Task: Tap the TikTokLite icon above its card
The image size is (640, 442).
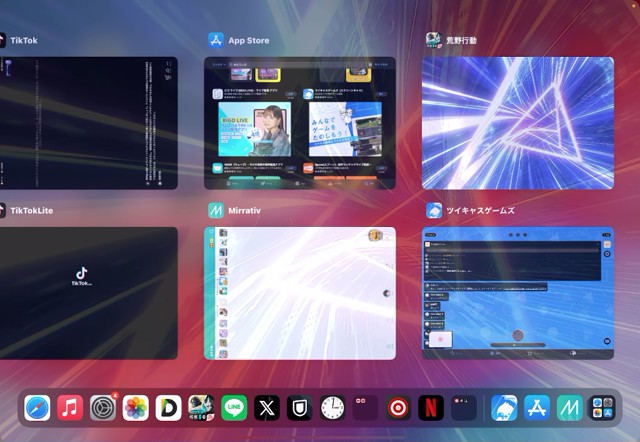Action: 2,211
